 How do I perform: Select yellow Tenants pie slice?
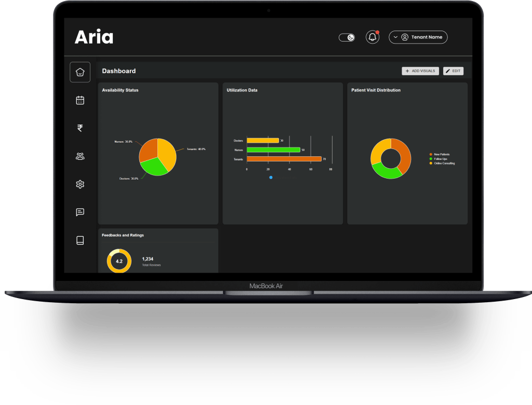[x=167, y=152]
